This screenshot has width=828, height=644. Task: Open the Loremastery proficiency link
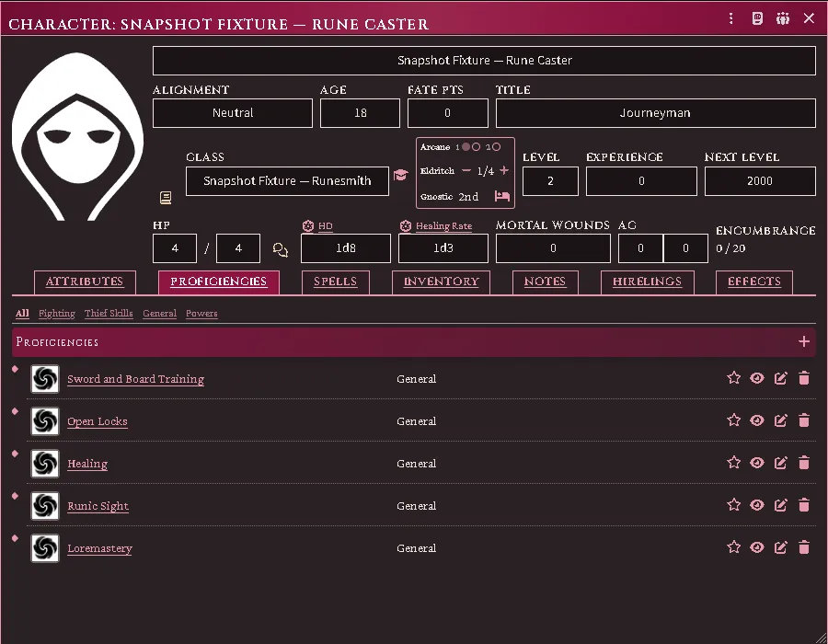pos(99,548)
